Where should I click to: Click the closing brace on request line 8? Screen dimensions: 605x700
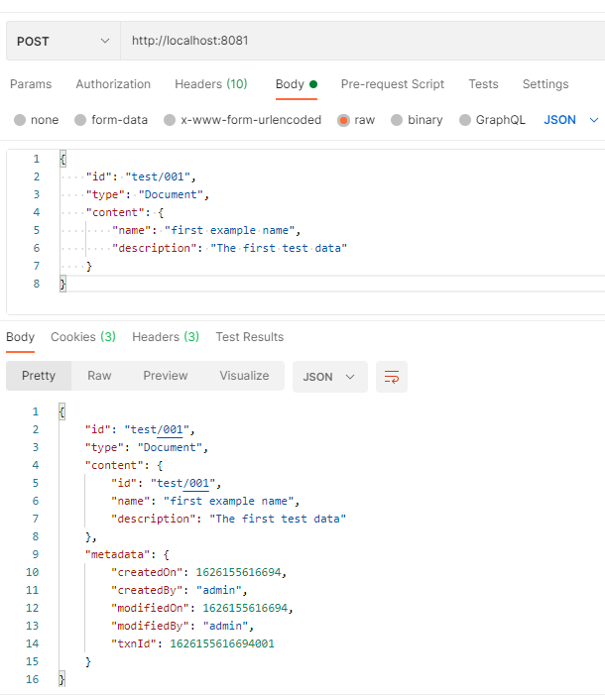(x=62, y=284)
